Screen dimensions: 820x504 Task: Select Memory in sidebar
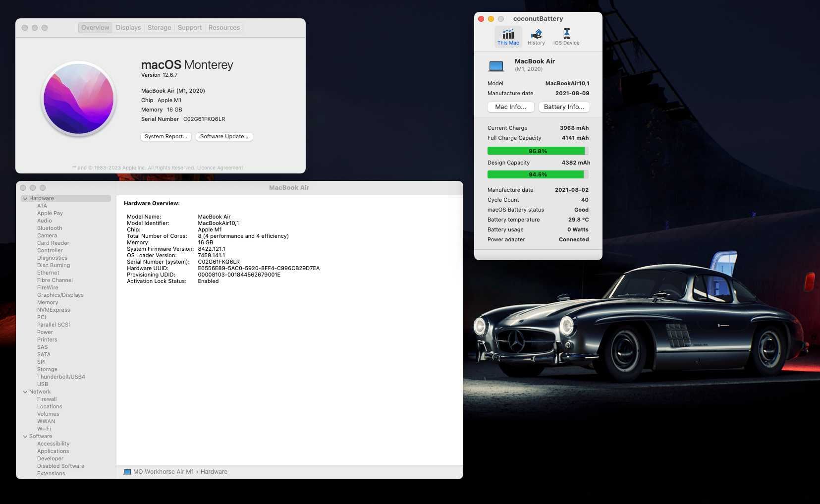click(x=48, y=302)
